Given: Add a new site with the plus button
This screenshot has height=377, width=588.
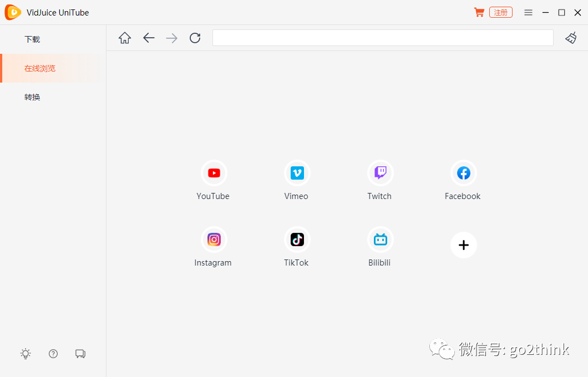Looking at the screenshot, I should pyautogui.click(x=464, y=245).
